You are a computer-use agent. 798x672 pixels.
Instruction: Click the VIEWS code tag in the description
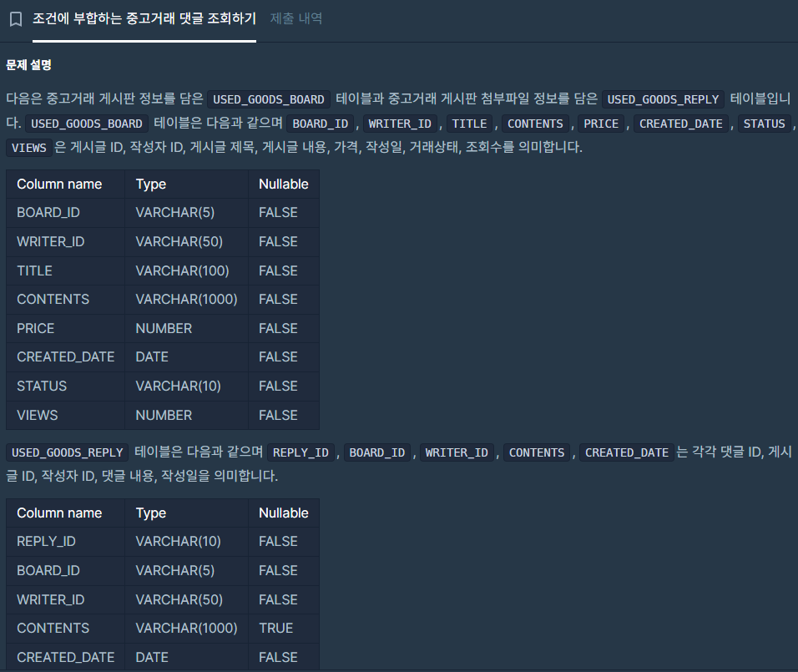pos(29,148)
